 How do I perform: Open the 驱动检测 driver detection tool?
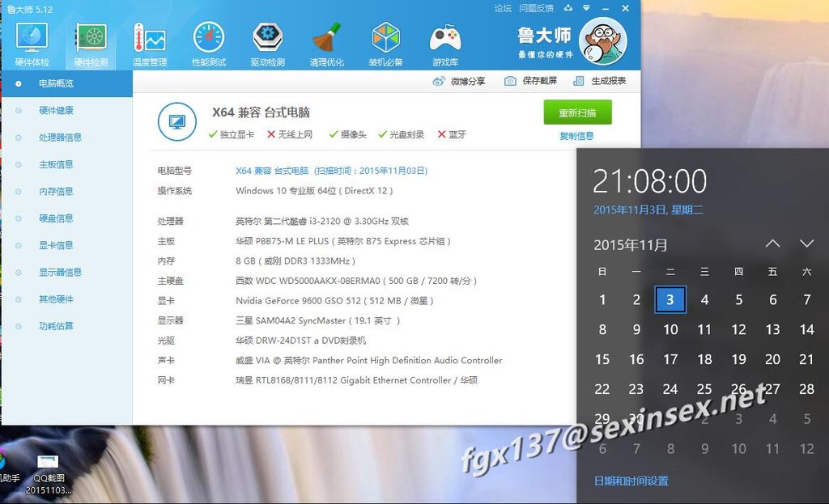pyautogui.click(x=267, y=45)
